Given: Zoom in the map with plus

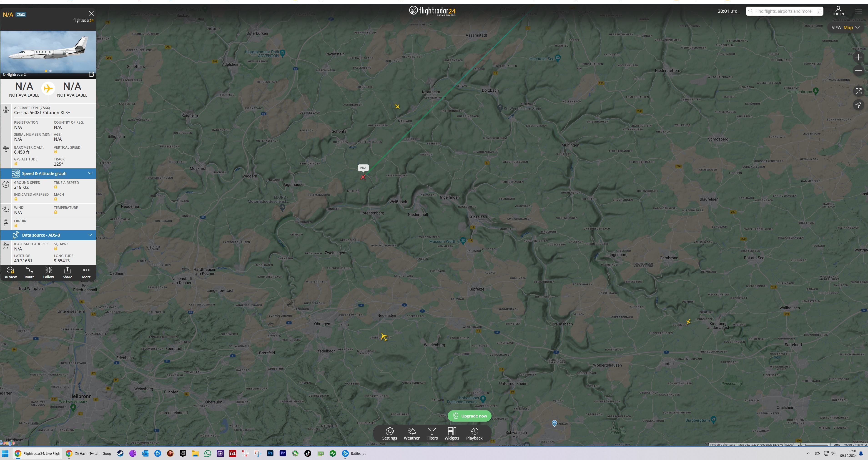Looking at the screenshot, I should [858, 57].
